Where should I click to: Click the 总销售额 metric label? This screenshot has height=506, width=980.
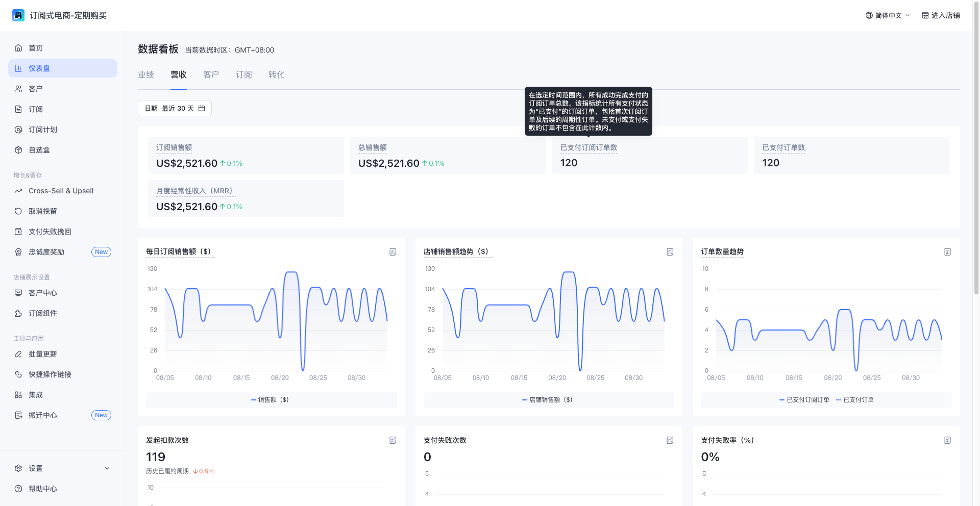coord(373,147)
